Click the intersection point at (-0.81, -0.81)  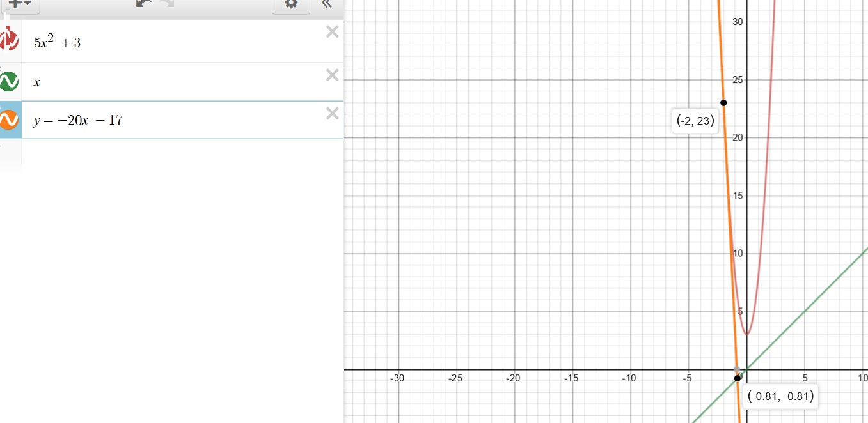tap(738, 378)
